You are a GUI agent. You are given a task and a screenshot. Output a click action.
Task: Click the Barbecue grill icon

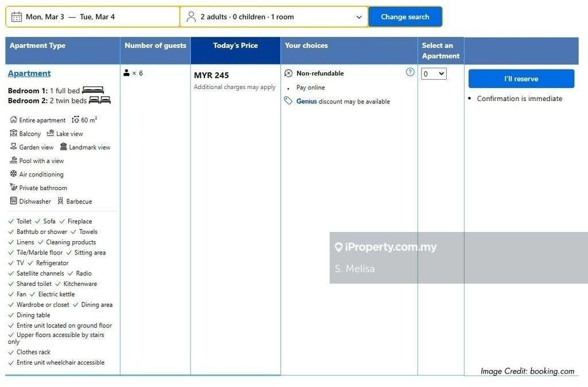pyautogui.click(x=60, y=201)
